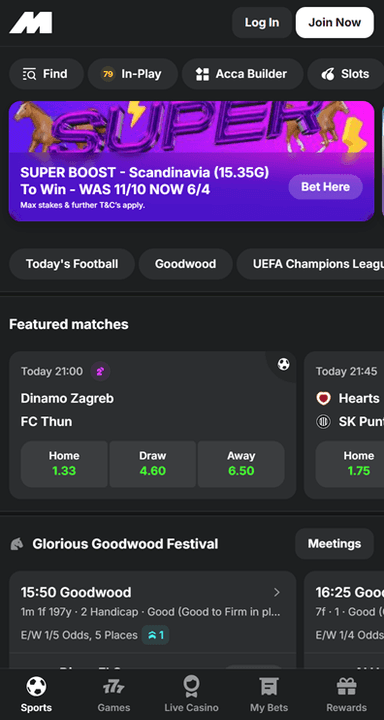
Task: Open the Find search option
Action: (x=46, y=74)
